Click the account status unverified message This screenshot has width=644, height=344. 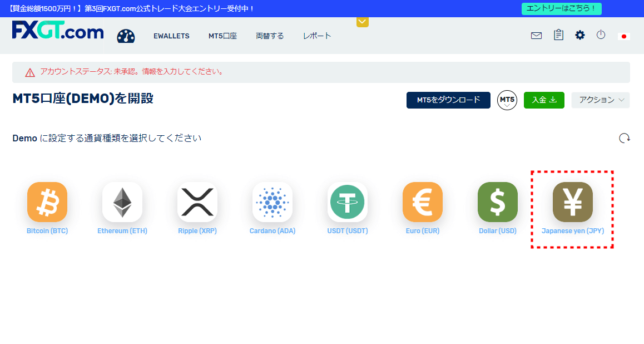click(132, 71)
